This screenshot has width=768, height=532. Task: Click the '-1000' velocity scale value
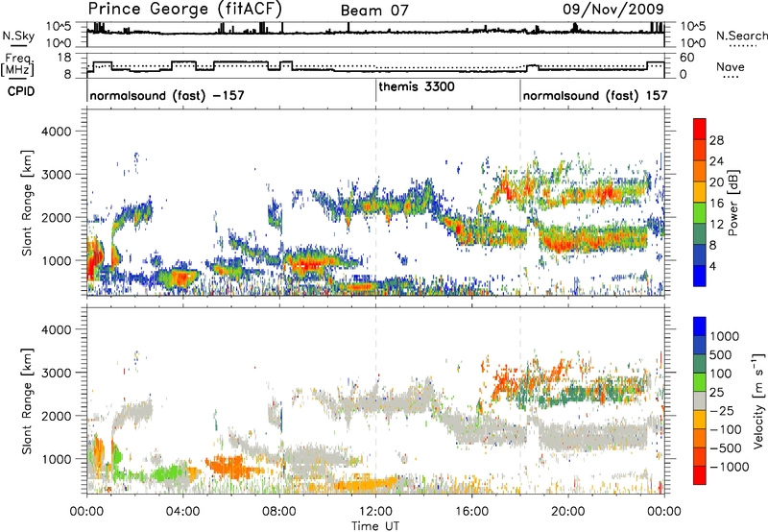coord(730,467)
